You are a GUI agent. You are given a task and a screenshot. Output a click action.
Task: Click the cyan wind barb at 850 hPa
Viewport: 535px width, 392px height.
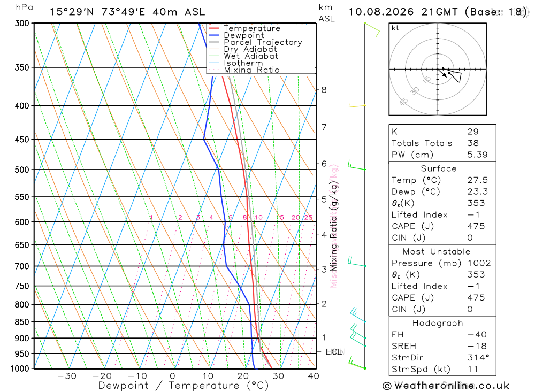358,315
